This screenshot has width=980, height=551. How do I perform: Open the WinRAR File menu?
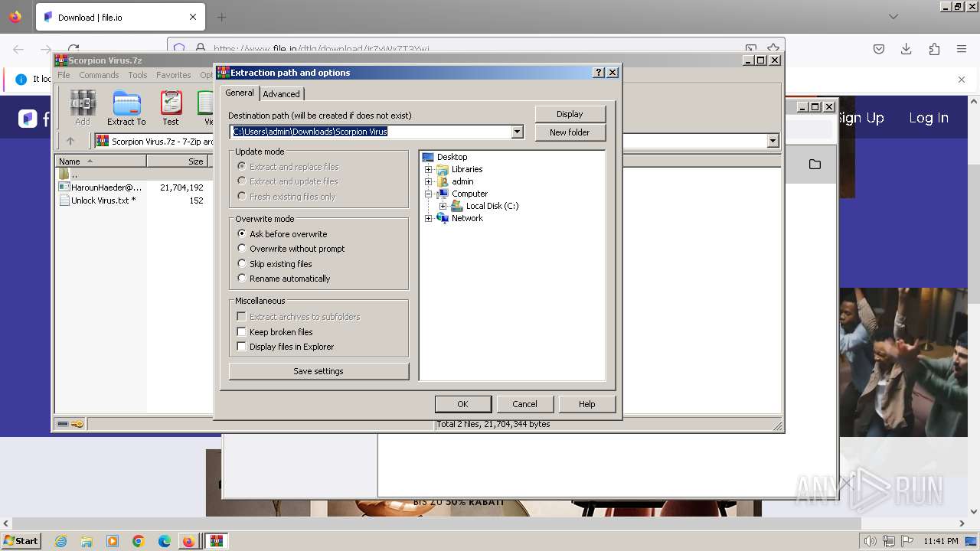pos(64,75)
